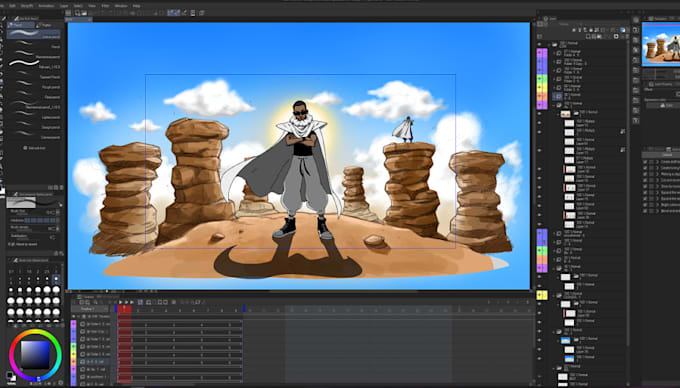Expand the first auto action entry
The width and height of the screenshot is (680, 388).
pos(657,161)
